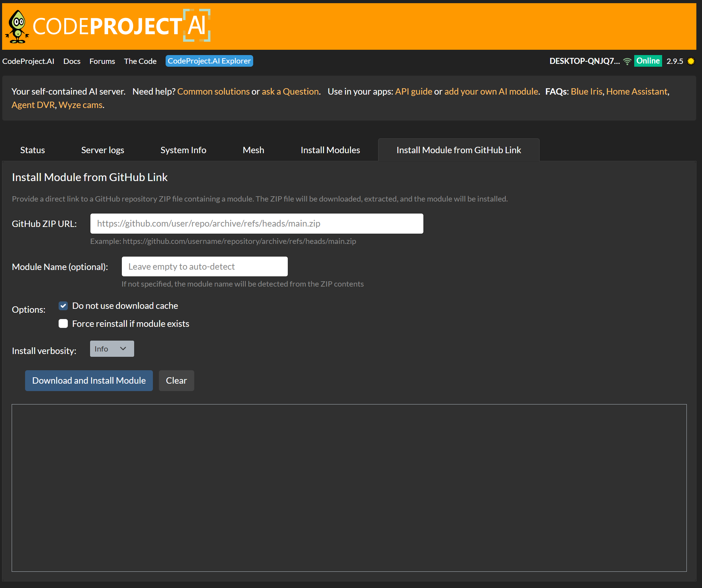Open the Common solutions link
This screenshot has height=588, width=702.
click(213, 91)
